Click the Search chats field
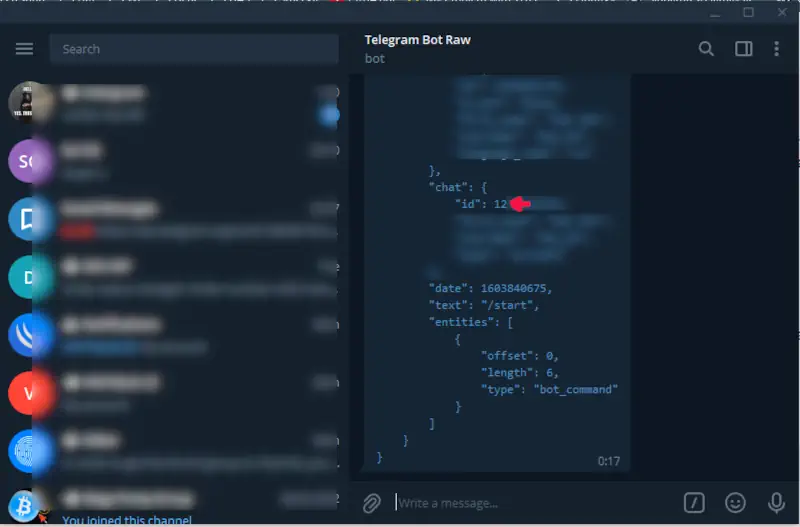 194,49
